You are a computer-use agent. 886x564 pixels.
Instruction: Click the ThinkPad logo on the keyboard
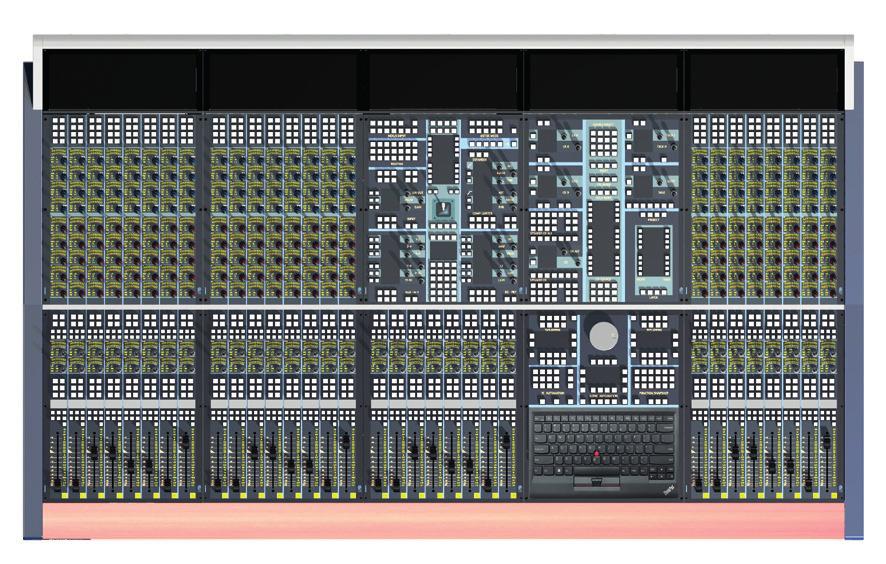[x=668, y=489]
